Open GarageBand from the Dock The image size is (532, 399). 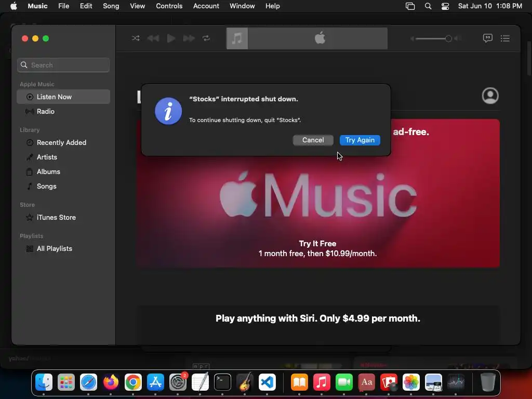245,382
